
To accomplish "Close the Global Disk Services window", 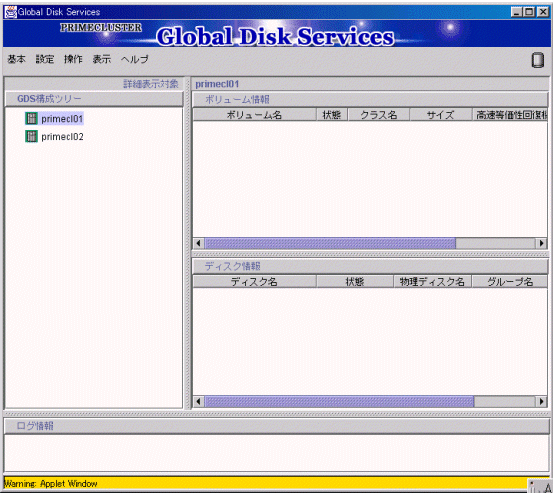I will click(x=542, y=12).
